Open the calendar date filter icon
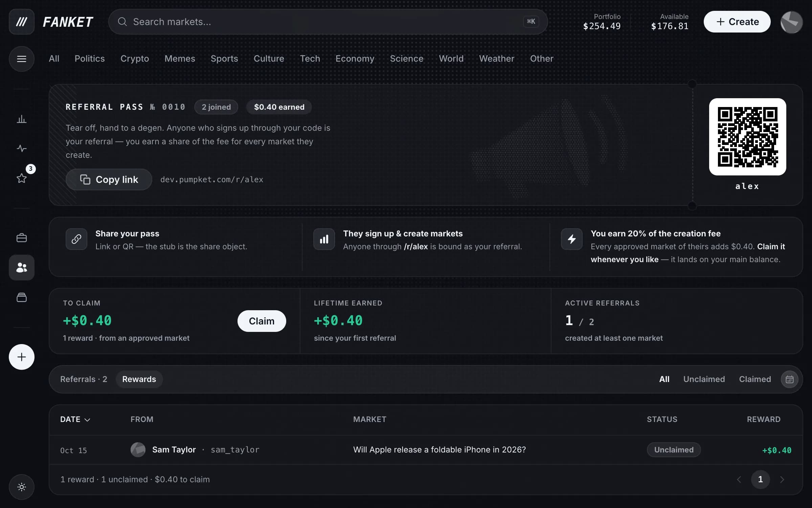Screen dimensions: 812x508 coord(789,379)
